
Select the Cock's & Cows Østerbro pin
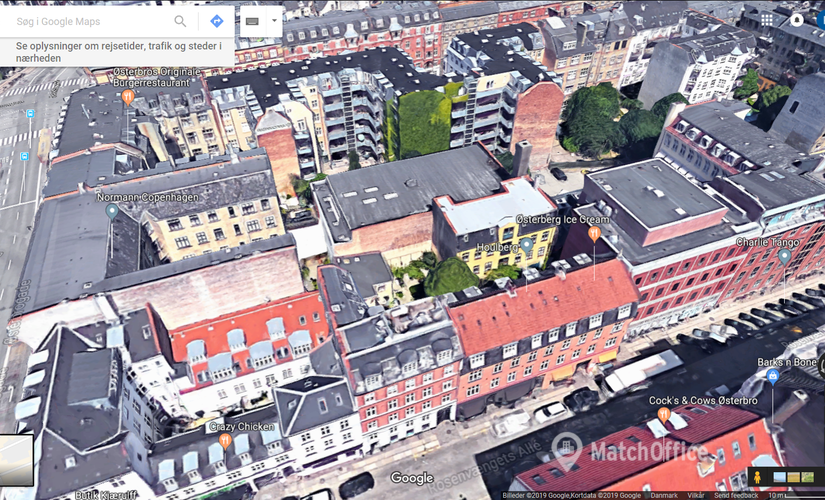[664, 414]
